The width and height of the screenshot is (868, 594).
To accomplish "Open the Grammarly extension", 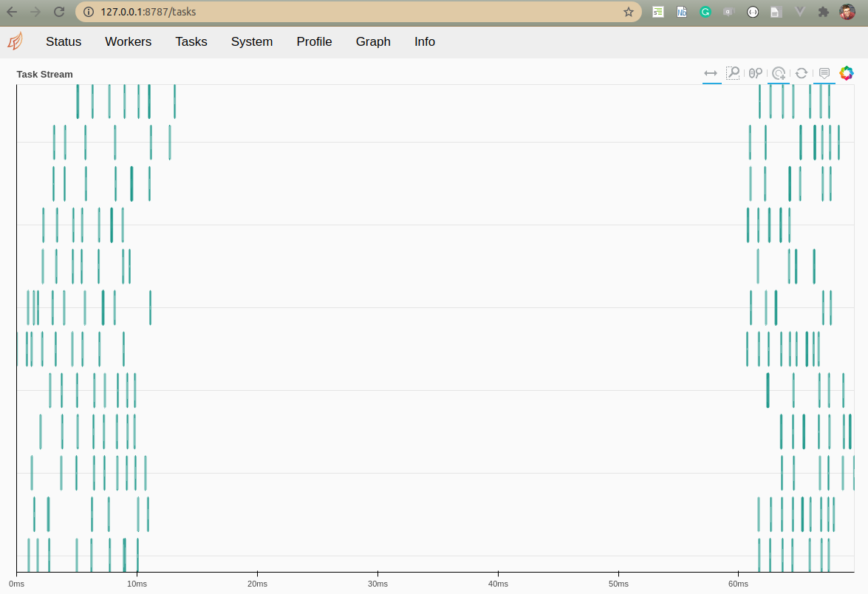I will (x=705, y=12).
